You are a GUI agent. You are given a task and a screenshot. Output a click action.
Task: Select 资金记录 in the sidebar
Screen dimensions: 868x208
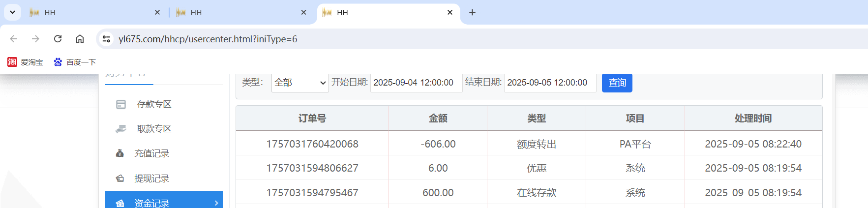click(164, 201)
